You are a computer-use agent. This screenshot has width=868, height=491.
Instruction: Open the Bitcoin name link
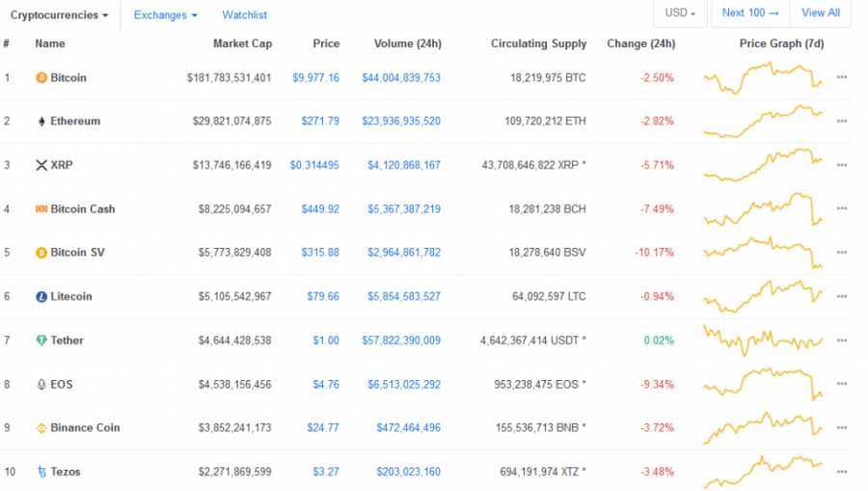68,77
